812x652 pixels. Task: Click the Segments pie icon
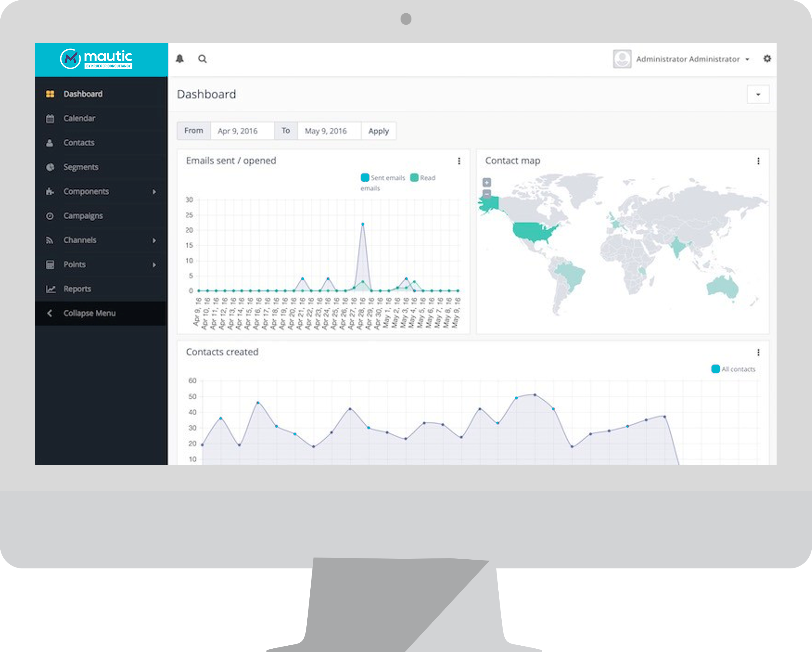pyautogui.click(x=50, y=167)
